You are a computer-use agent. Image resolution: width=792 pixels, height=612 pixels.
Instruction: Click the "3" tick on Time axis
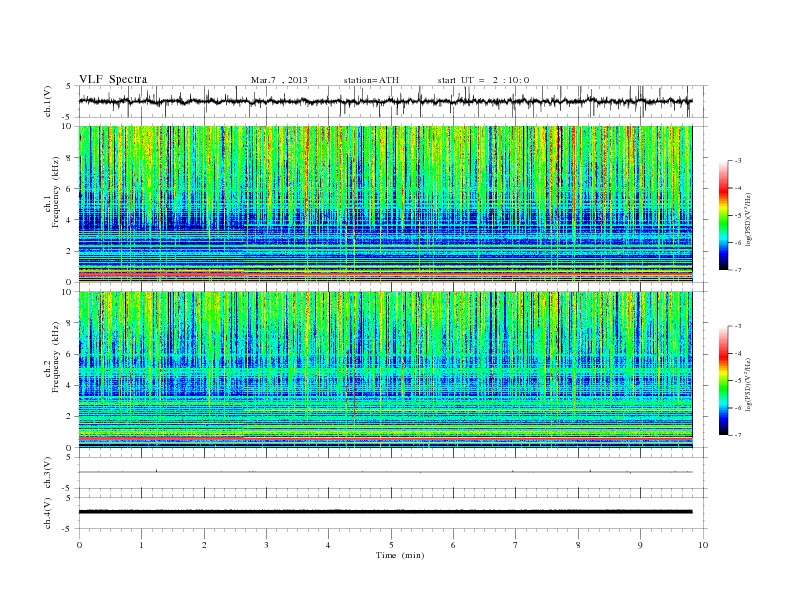[266, 545]
